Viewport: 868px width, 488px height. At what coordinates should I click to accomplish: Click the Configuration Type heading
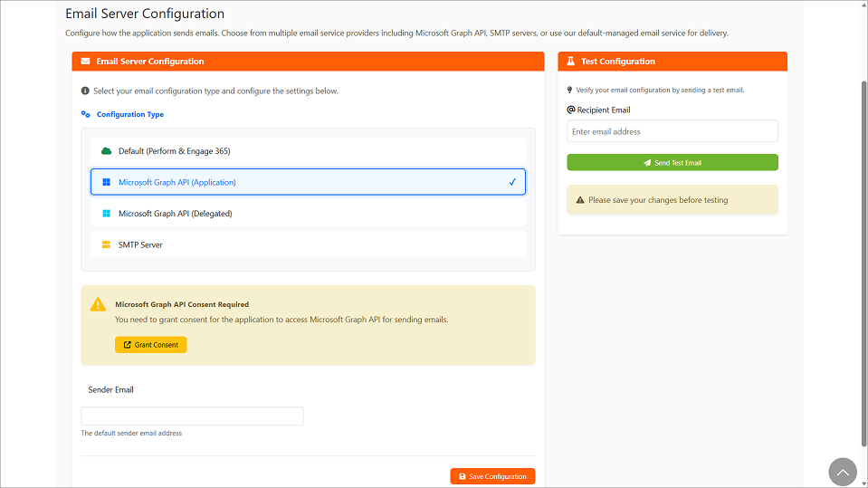pos(130,114)
